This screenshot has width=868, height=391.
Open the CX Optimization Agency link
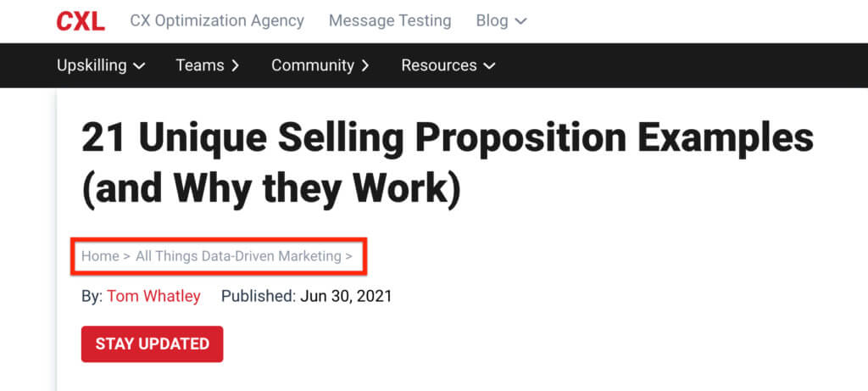click(x=217, y=21)
